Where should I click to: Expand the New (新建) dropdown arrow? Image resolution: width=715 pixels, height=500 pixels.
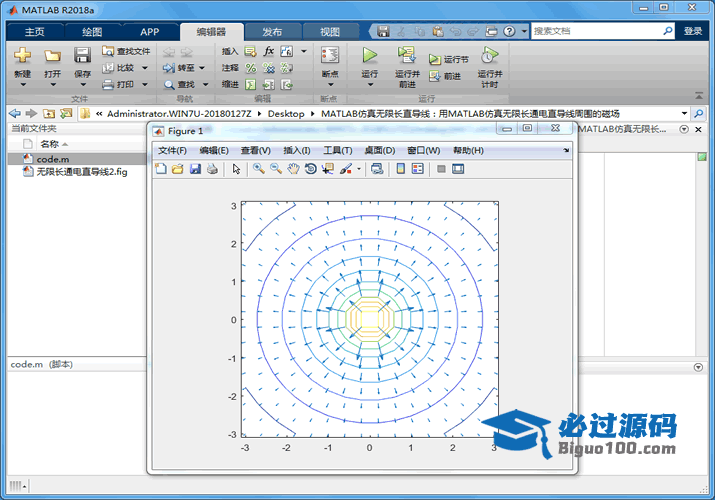click(x=22, y=85)
